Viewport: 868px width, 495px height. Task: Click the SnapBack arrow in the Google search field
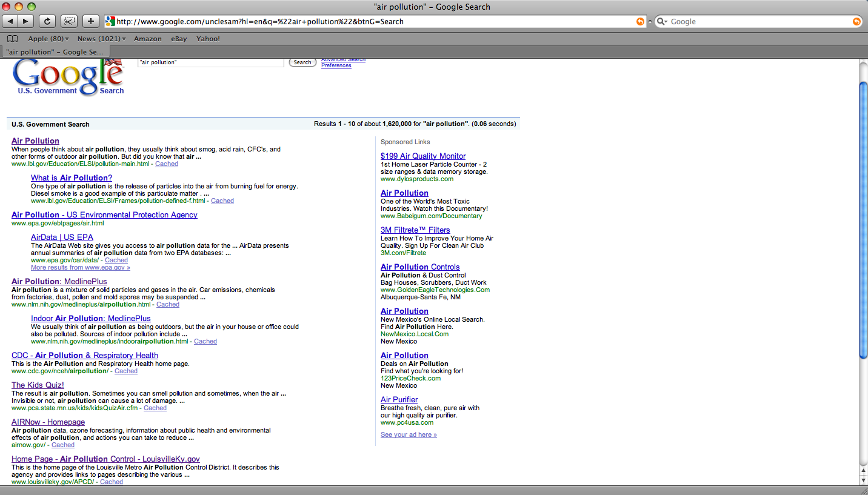pos(856,21)
